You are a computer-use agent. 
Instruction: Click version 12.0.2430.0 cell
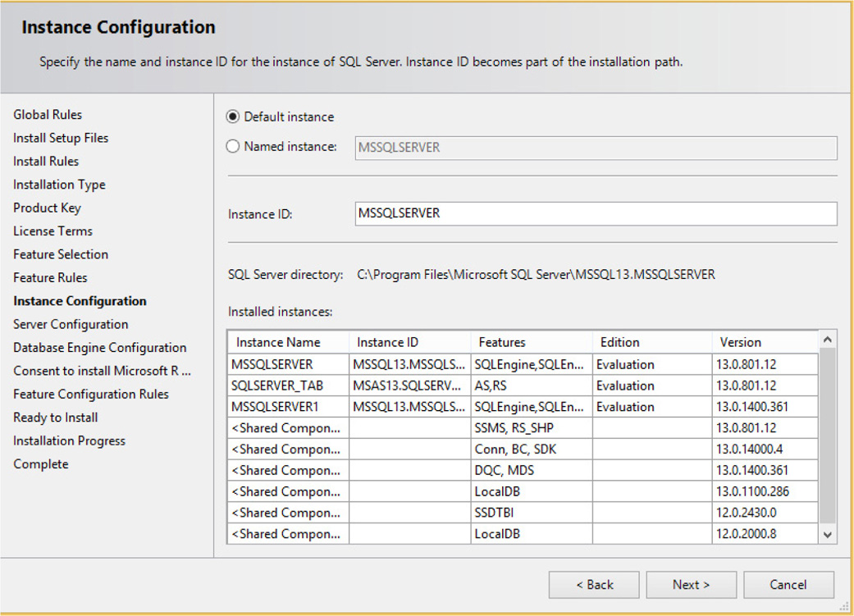pyautogui.click(x=765, y=513)
